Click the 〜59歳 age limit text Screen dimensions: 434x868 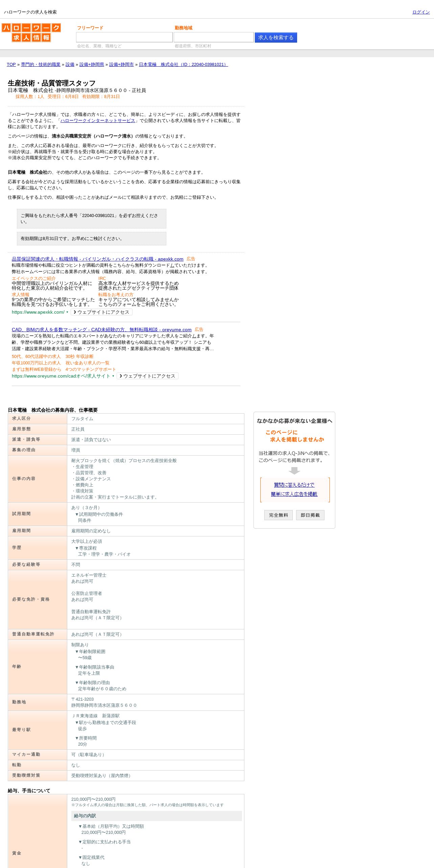[85, 658]
